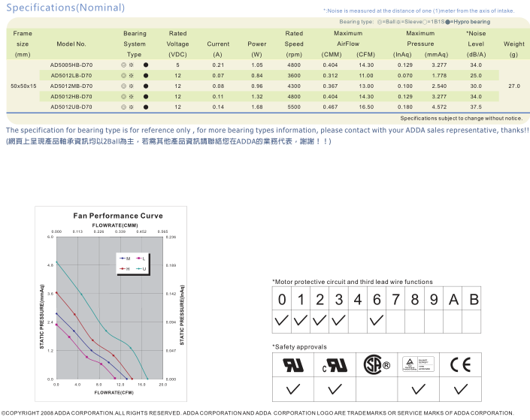The height and width of the screenshot is (420, 530).
Task: Click the checkmark under function 0
Action: pyautogui.click(x=282, y=320)
